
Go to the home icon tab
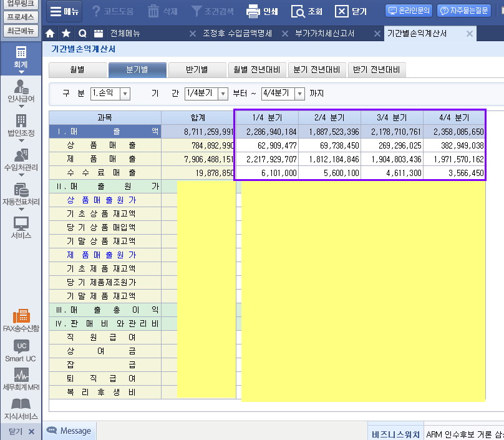click(50, 34)
